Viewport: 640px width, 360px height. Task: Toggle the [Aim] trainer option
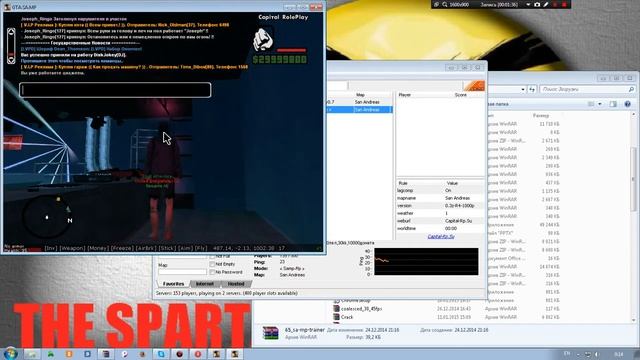point(185,248)
